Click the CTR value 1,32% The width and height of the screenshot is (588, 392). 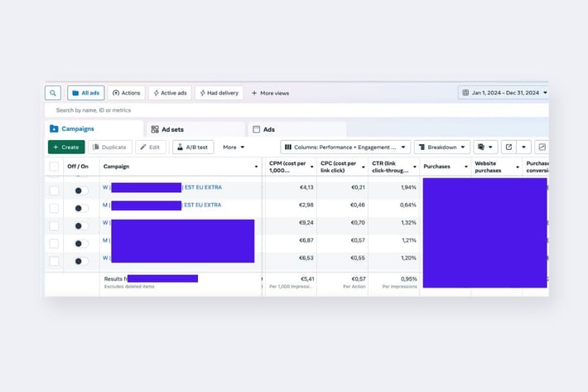(408, 222)
